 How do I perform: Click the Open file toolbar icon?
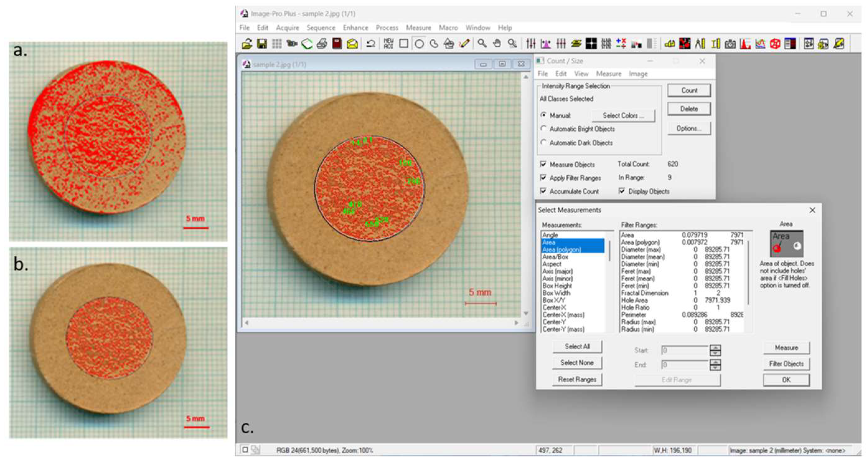247,44
